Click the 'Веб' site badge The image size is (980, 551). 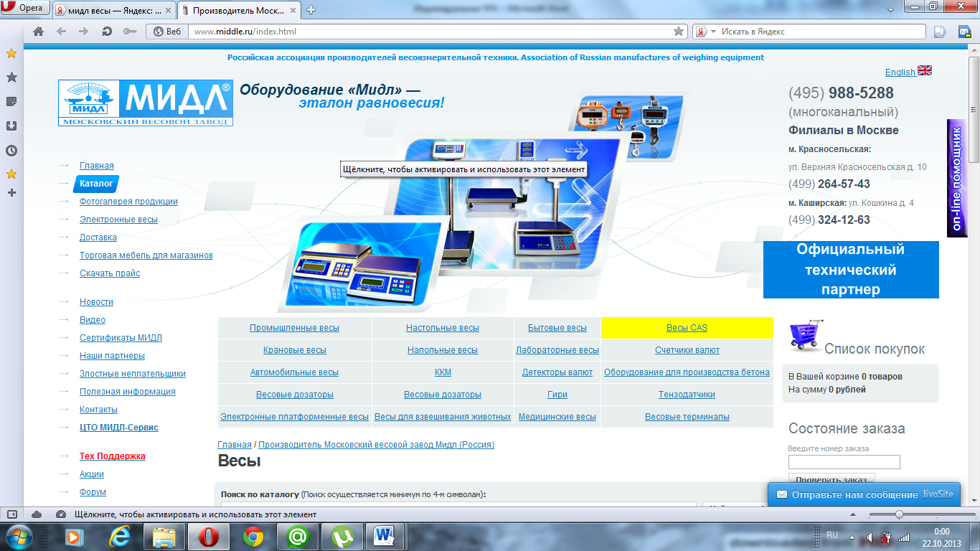coord(167,32)
